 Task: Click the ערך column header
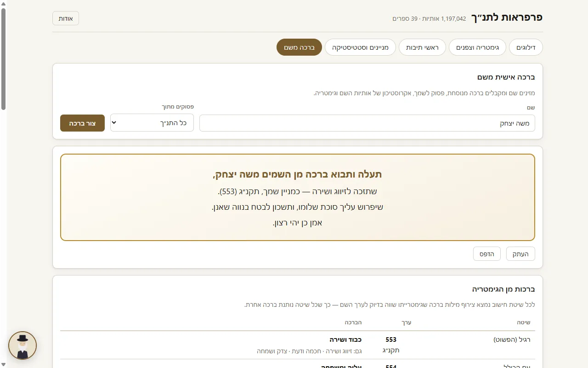tap(407, 322)
